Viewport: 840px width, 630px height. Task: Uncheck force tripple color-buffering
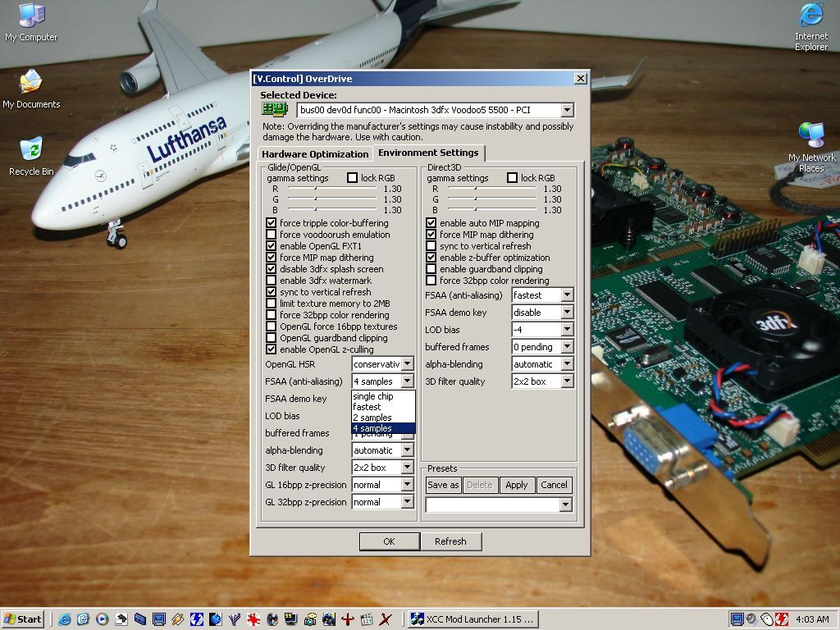271,223
